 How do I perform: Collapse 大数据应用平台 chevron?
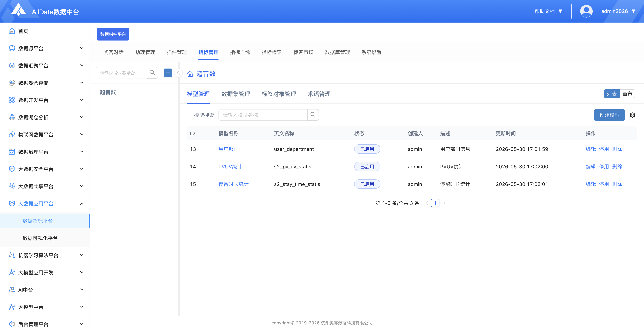coord(82,204)
